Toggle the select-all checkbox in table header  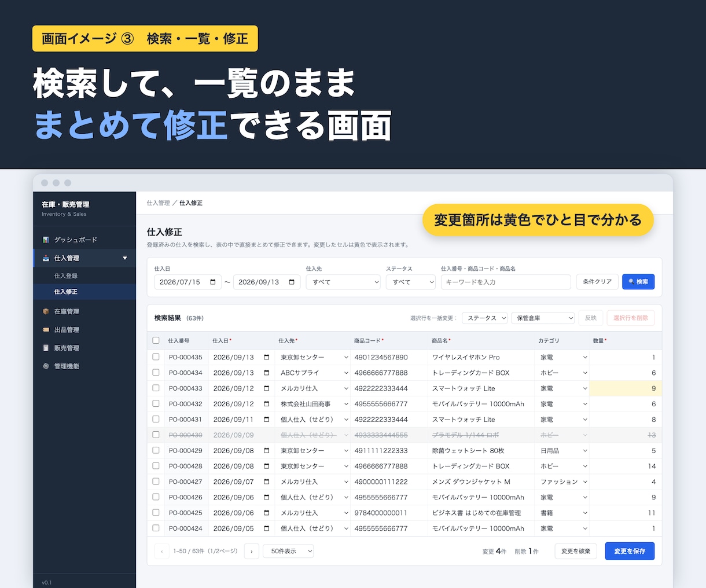click(156, 340)
